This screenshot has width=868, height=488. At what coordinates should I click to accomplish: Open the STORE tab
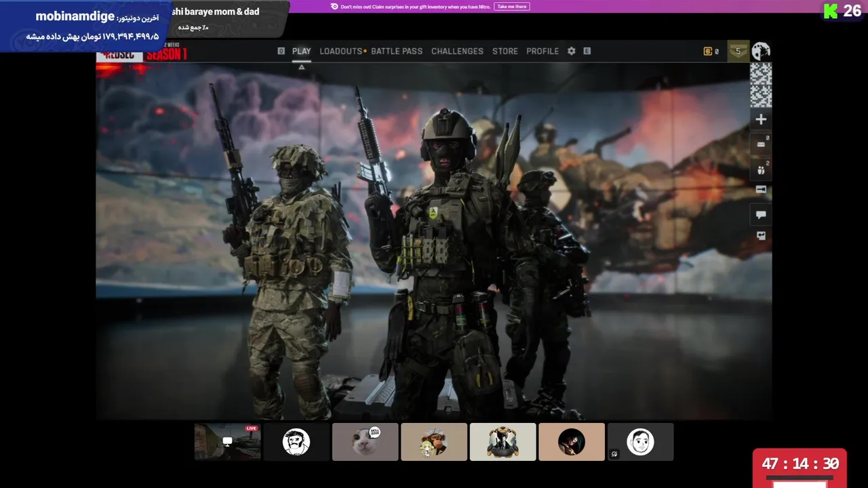pos(505,52)
